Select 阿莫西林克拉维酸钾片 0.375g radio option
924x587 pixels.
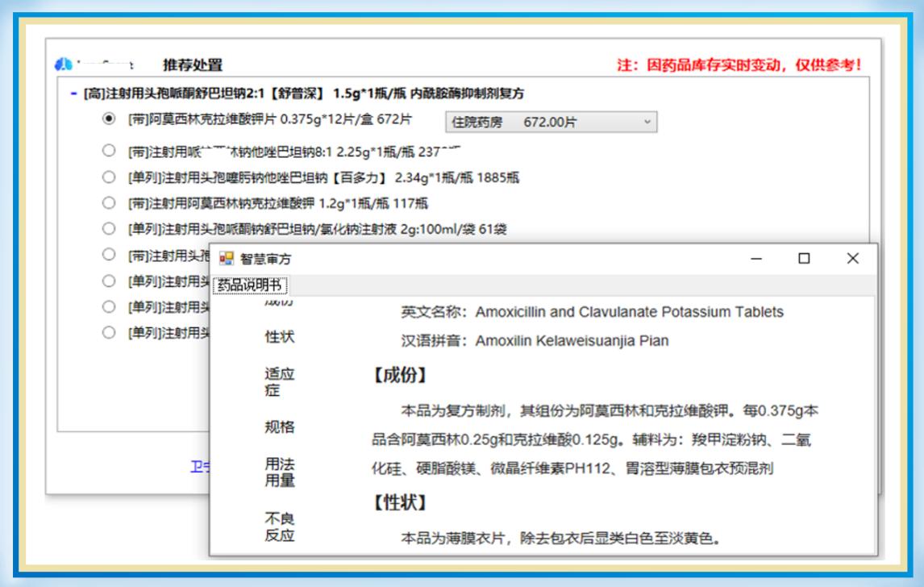coord(109,119)
